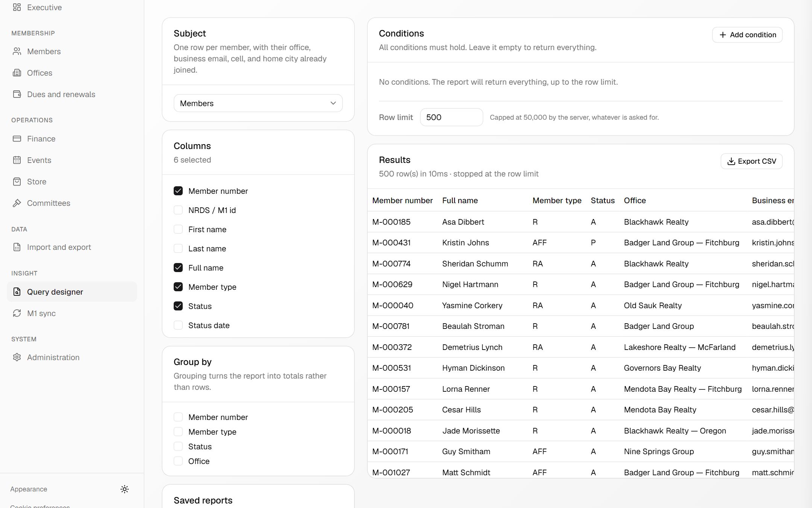The image size is (812, 508).
Task: Open Administration page
Action: point(72,357)
